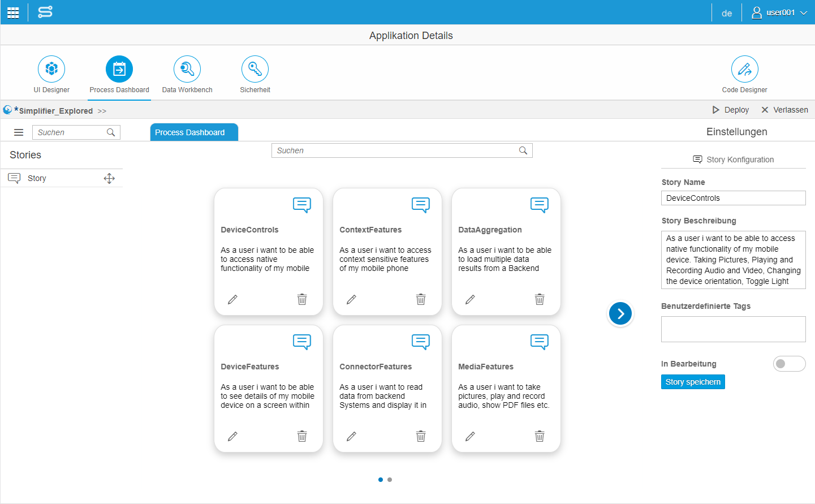Image resolution: width=815 pixels, height=504 pixels.
Task: Select the MediaFeatures card title
Action: pyautogui.click(x=486, y=367)
